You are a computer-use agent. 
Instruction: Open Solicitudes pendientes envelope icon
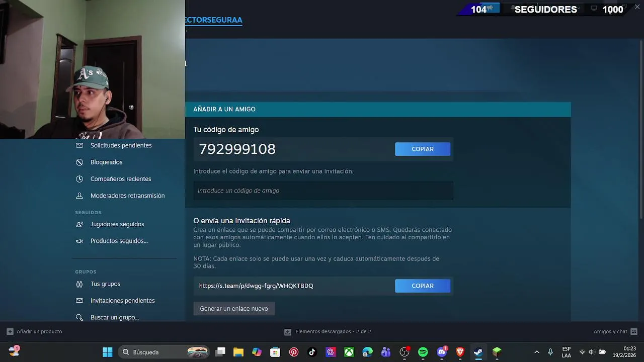79,145
